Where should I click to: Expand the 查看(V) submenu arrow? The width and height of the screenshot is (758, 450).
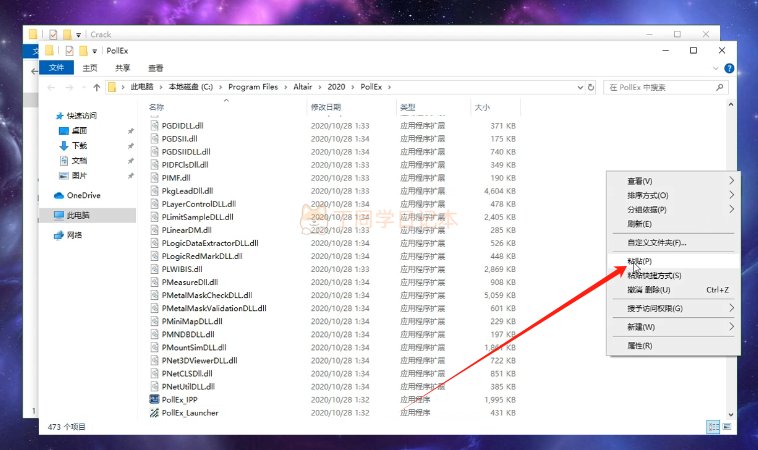pyautogui.click(x=731, y=181)
